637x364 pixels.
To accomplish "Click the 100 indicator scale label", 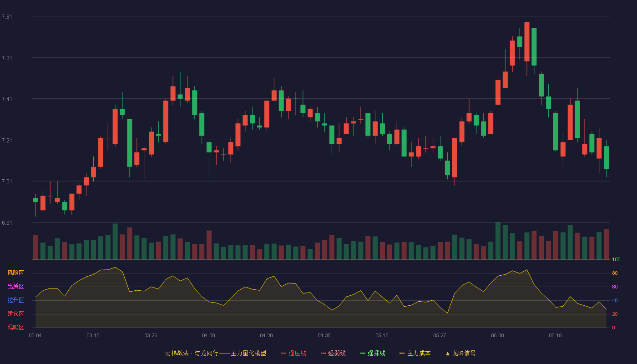I will (616, 260).
